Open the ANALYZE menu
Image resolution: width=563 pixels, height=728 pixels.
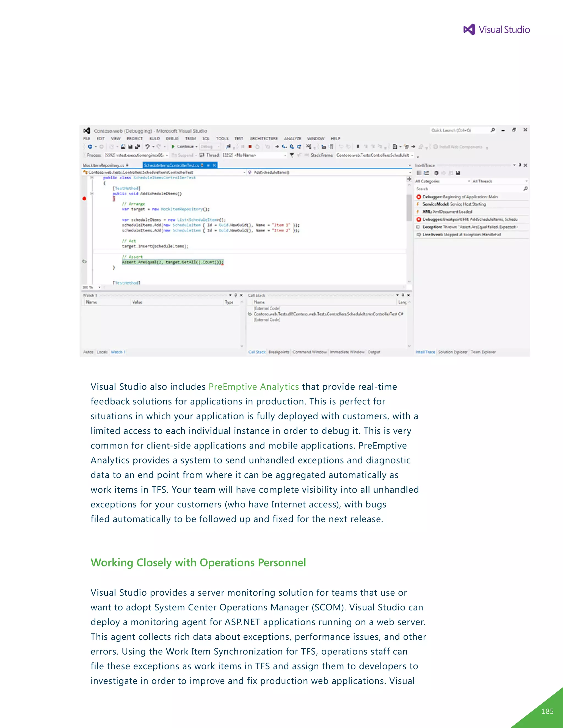point(292,139)
